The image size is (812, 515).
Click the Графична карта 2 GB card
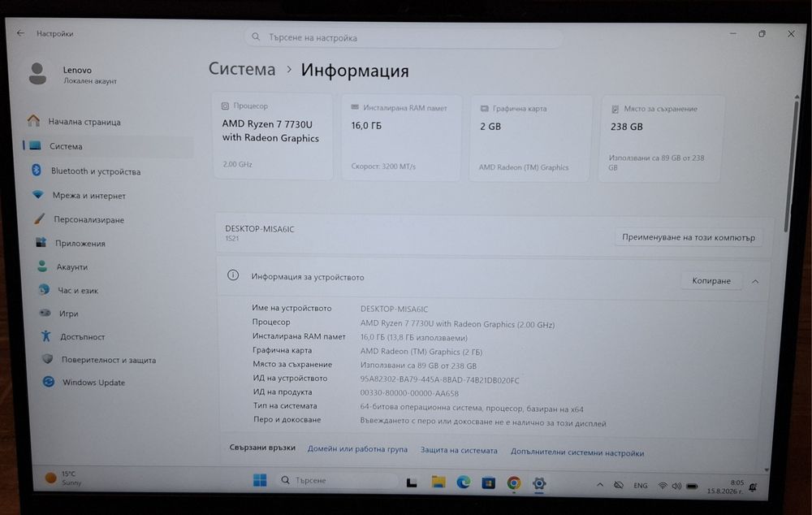coord(529,138)
